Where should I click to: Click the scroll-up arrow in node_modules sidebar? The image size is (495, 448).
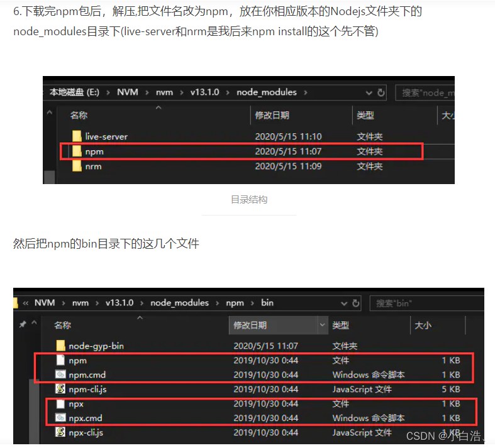[49, 112]
